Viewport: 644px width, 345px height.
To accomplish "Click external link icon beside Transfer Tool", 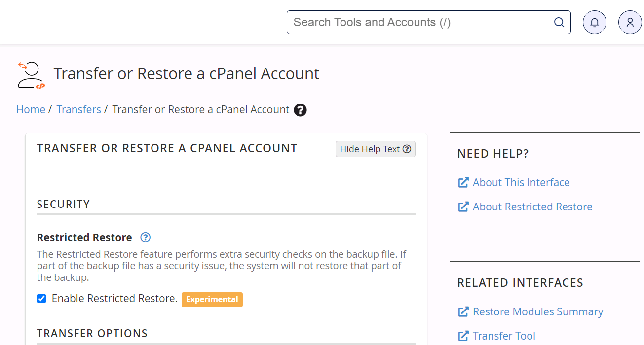I will point(463,336).
